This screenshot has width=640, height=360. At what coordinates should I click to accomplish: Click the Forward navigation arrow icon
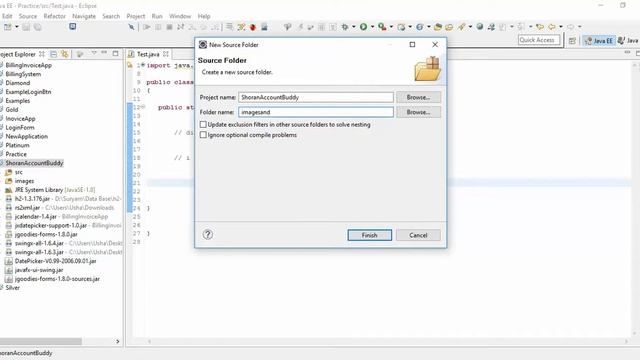[x=571, y=27]
